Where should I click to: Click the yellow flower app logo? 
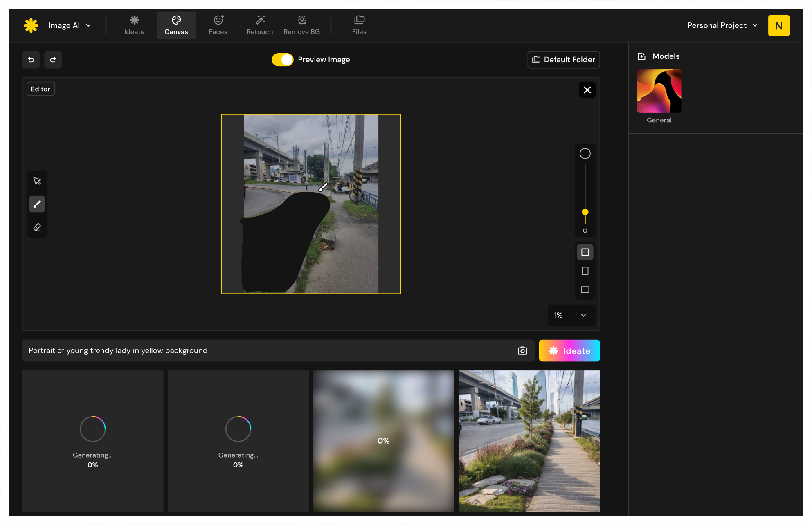click(31, 25)
